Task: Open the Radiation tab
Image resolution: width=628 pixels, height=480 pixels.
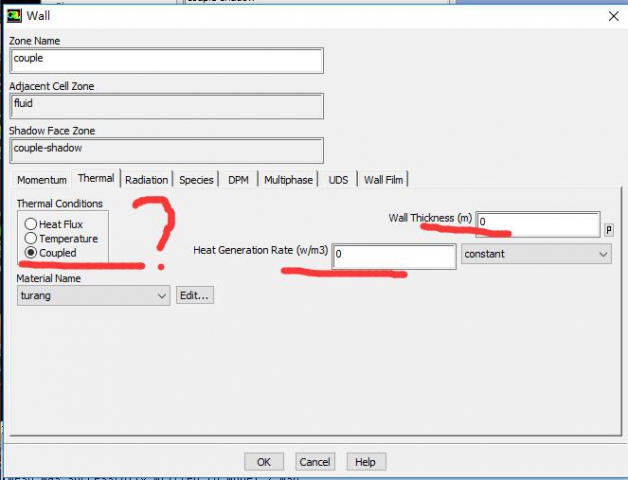Action: click(x=146, y=180)
